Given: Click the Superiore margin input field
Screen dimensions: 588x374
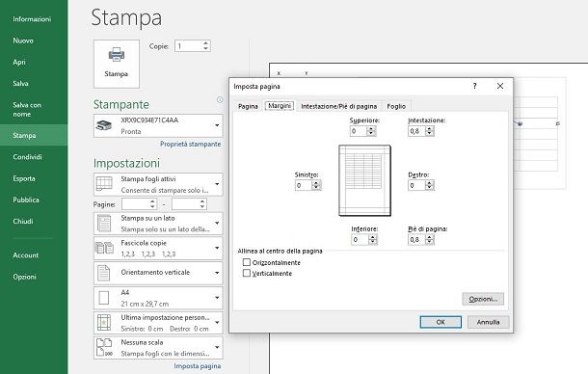Looking at the screenshot, I should pos(359,131).
